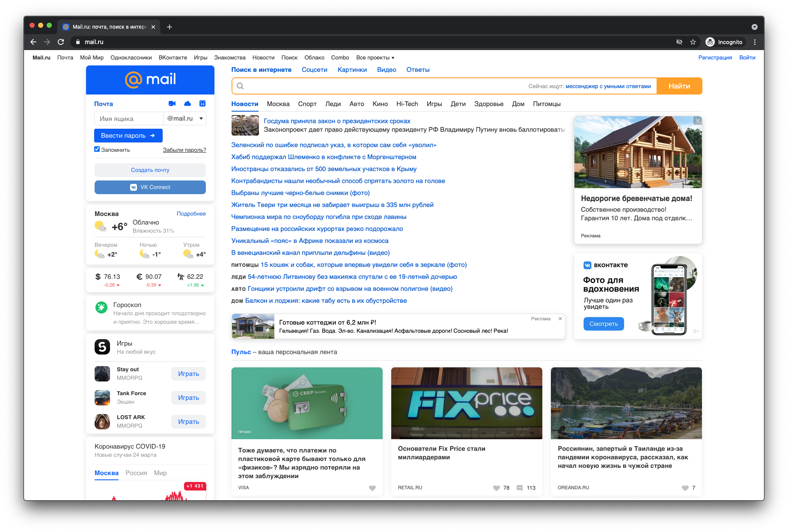Click the Войти link

[747, 57]
